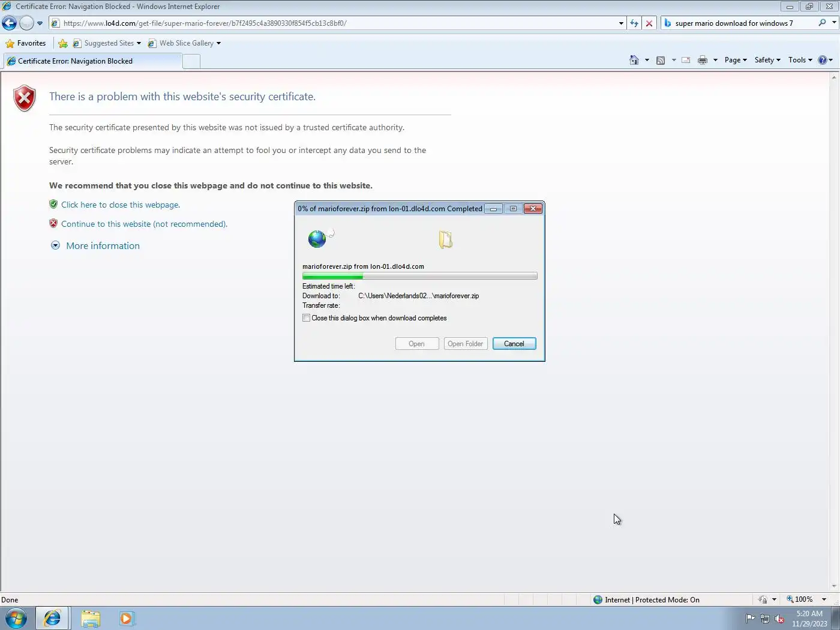
Task: Click the Read Mail icon
Action: click(686, 60)
